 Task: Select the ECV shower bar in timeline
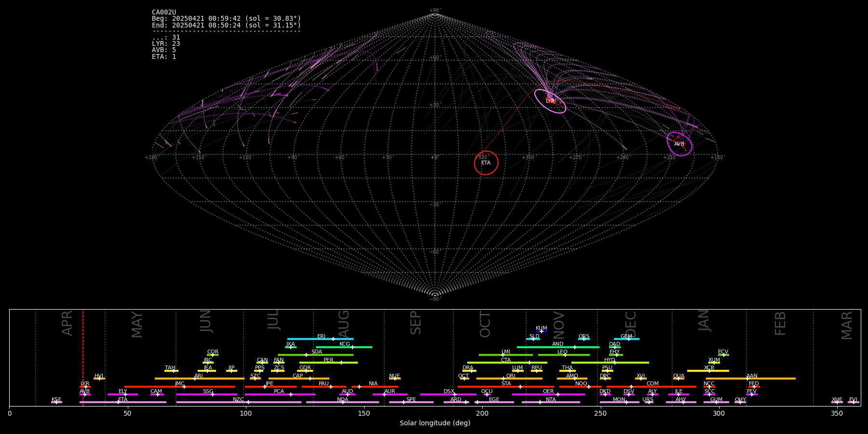[x=723, y=355]
